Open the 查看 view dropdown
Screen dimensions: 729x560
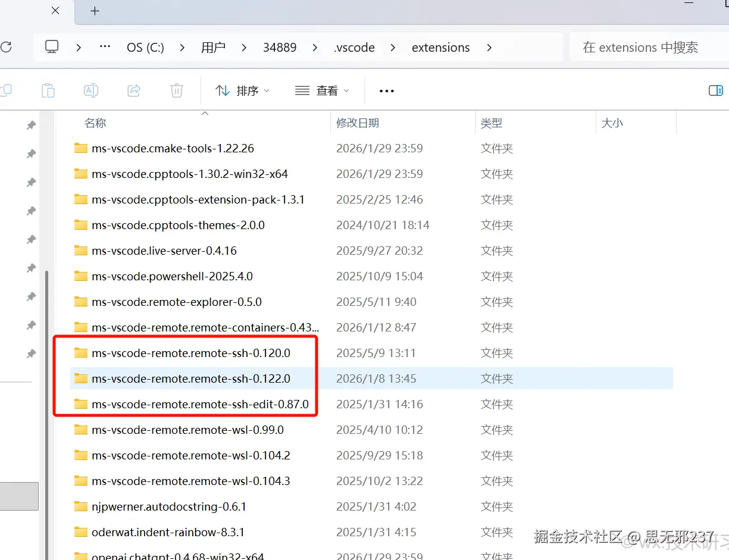[322, 90]
